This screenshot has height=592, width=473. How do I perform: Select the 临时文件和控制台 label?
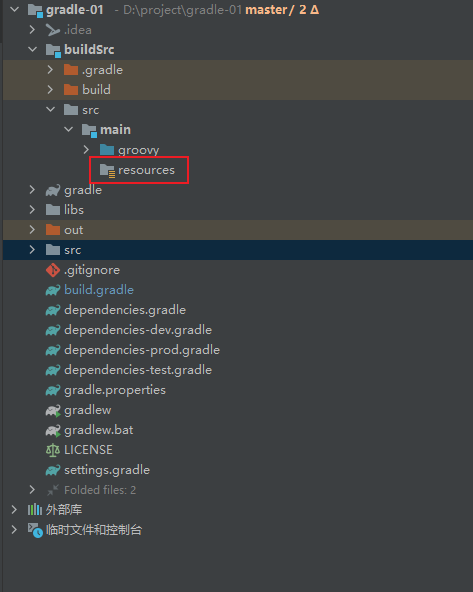(94, 530)
